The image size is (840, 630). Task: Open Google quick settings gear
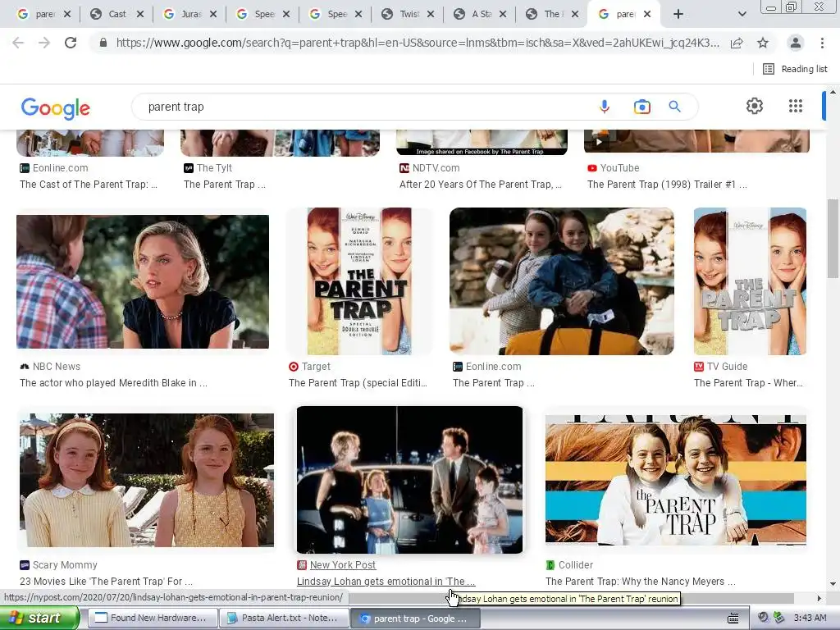pos(755,106)
